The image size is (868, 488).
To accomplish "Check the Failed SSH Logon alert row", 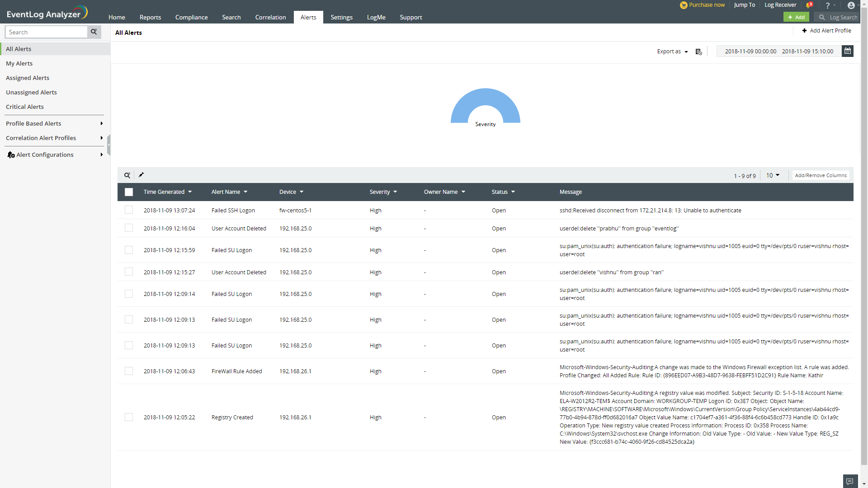I will tap(129, 210).
